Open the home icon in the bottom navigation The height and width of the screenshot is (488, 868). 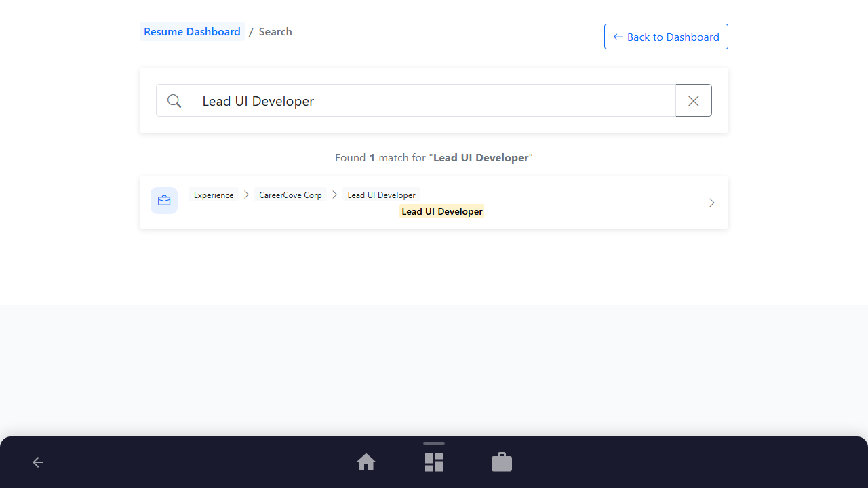(x=366, y=462)
